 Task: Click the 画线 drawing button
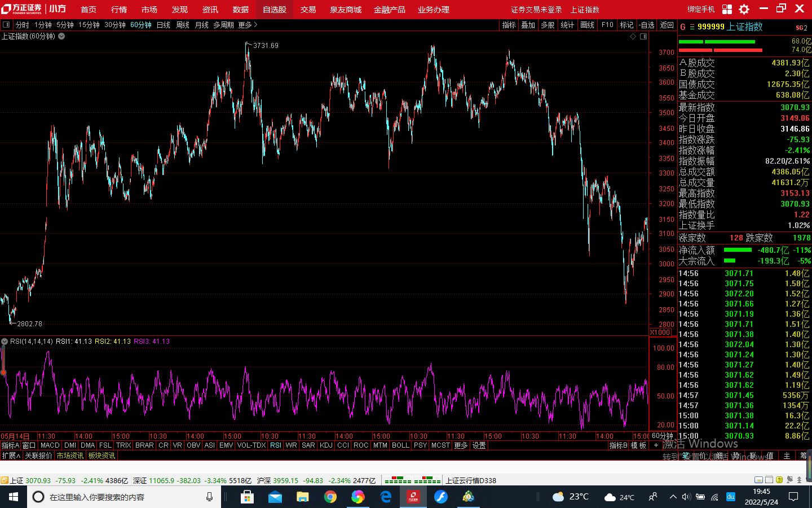click(x=588, y=25)
